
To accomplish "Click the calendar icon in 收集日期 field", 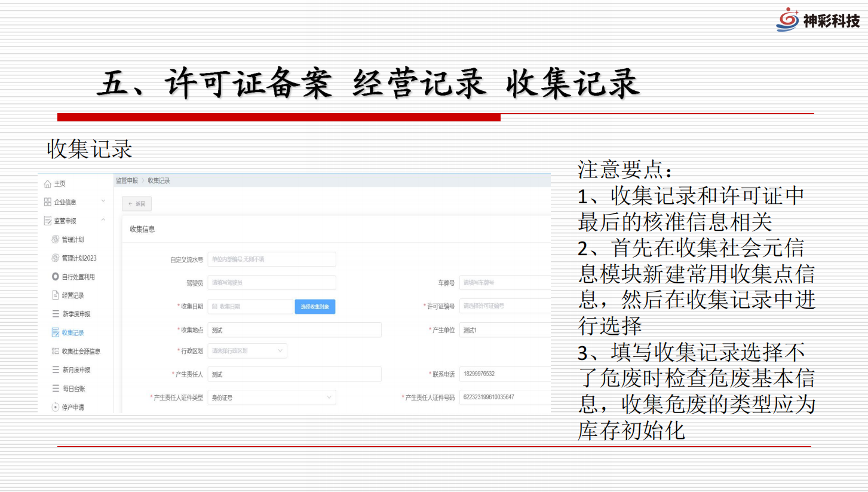I will (214, 307).
